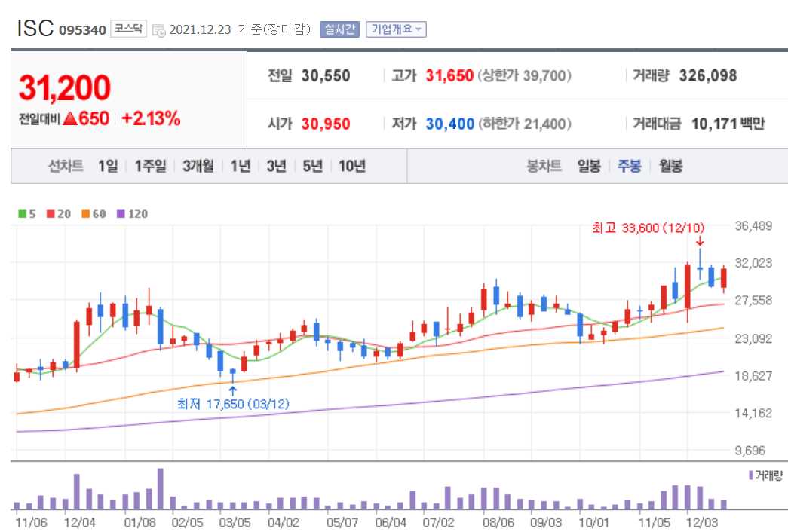This screenshot has height=532, width=788.
Task: Click the purple 120-week moving average color swatch
Action: pos(120,214)
